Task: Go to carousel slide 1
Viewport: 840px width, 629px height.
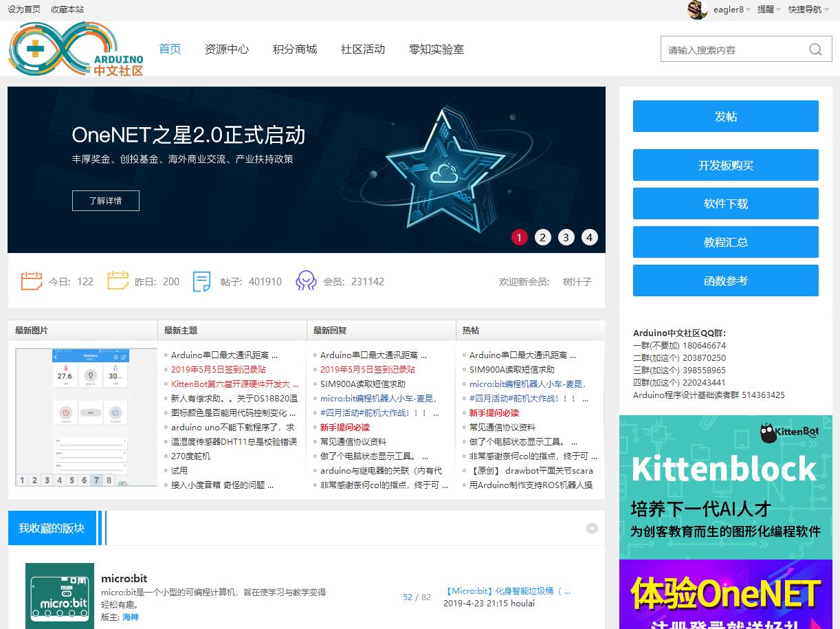Action: point(519,237)
